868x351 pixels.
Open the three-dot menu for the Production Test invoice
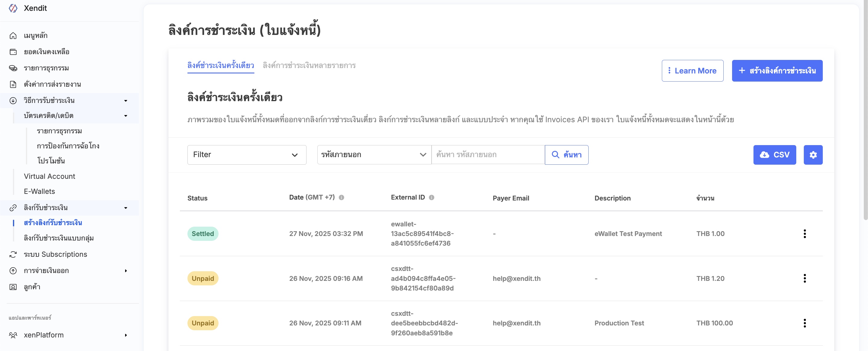tap(804, 323)
